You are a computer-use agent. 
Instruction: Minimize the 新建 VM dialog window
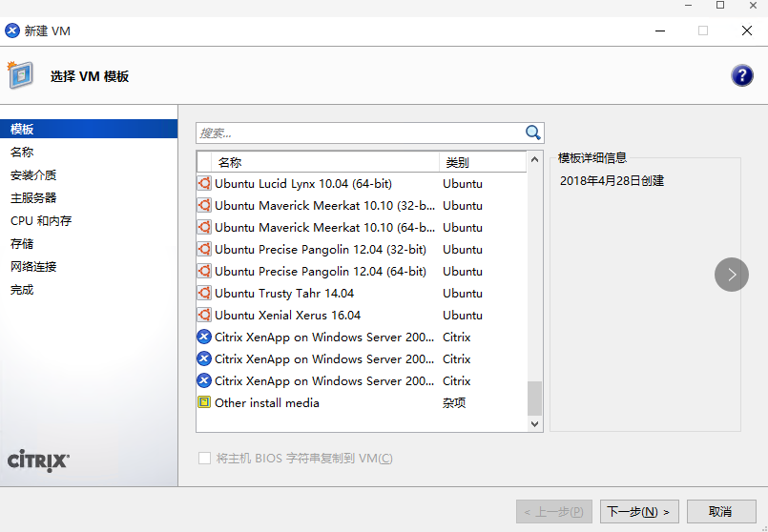[x=660, y=31]
